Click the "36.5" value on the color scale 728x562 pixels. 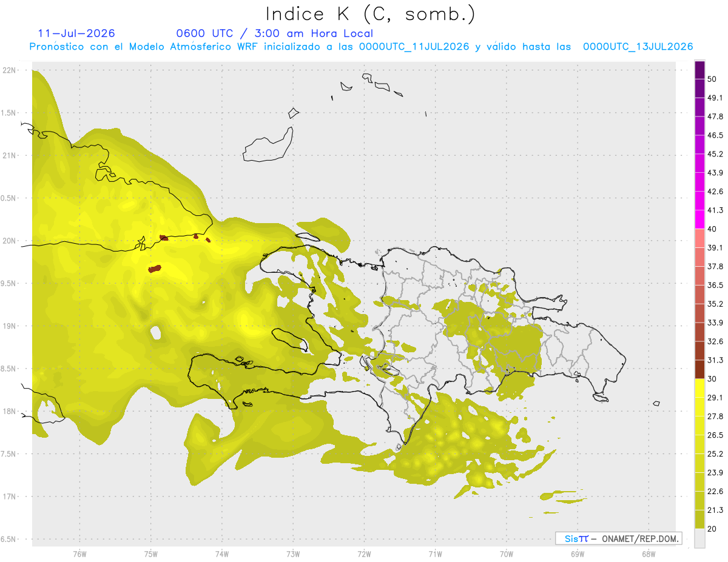[715, 285]
